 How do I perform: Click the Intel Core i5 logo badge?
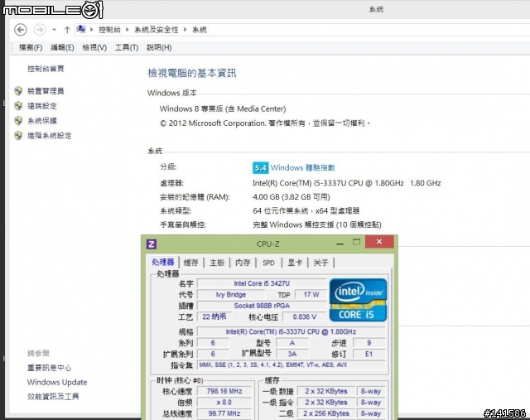358,300
